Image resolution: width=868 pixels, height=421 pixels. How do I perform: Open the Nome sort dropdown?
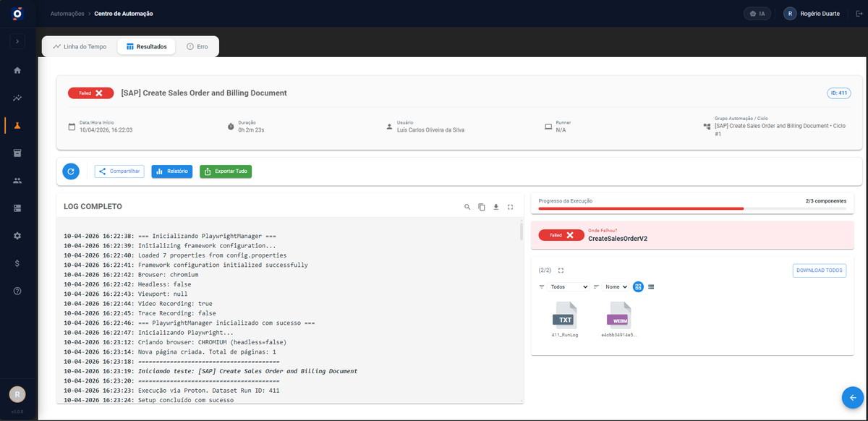pyautogui.click(x=616, y=286)
